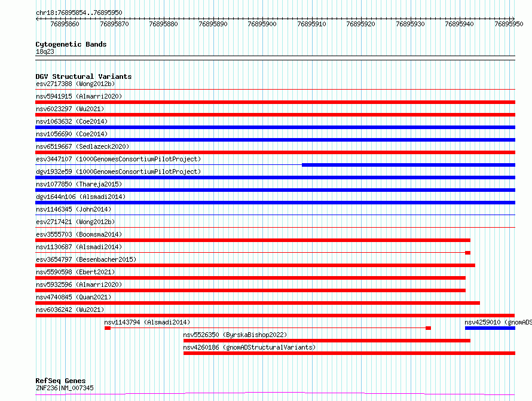Click the red bar of nsv5941915
This screenshot has height=401, width=532.
[275, 102]
